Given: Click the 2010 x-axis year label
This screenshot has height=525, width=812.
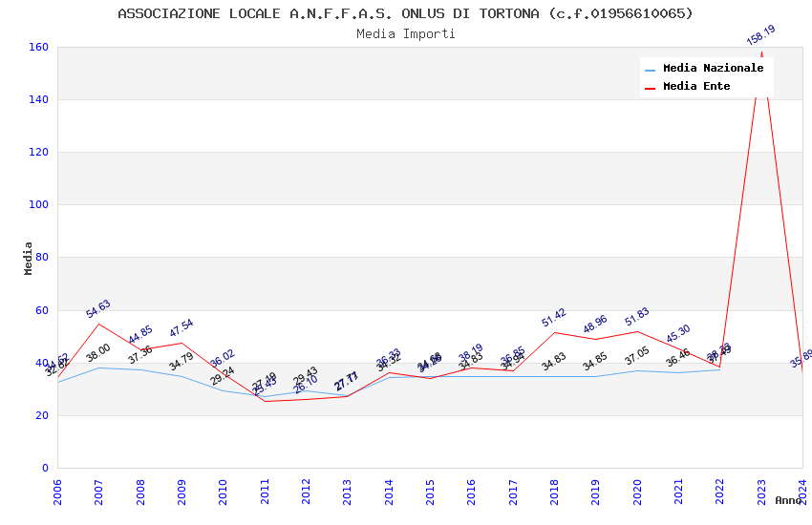Looking at the screenshot, I should pos(223,492).
